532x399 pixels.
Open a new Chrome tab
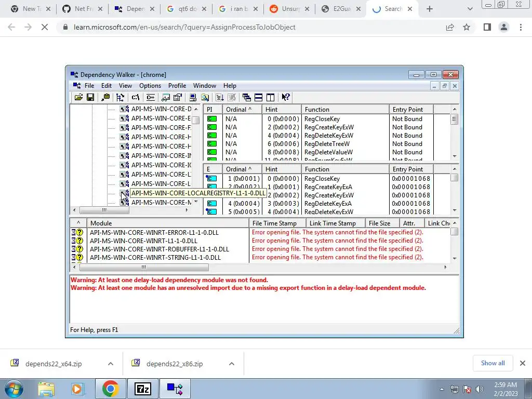430,9
